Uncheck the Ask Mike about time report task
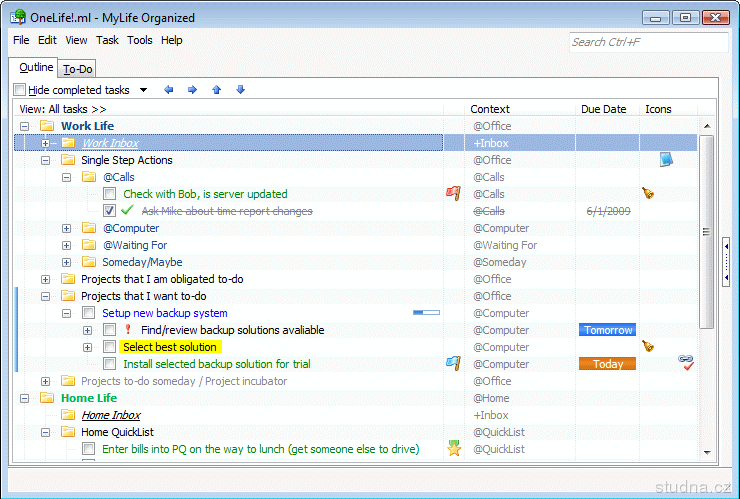 (x=109, y=211)
